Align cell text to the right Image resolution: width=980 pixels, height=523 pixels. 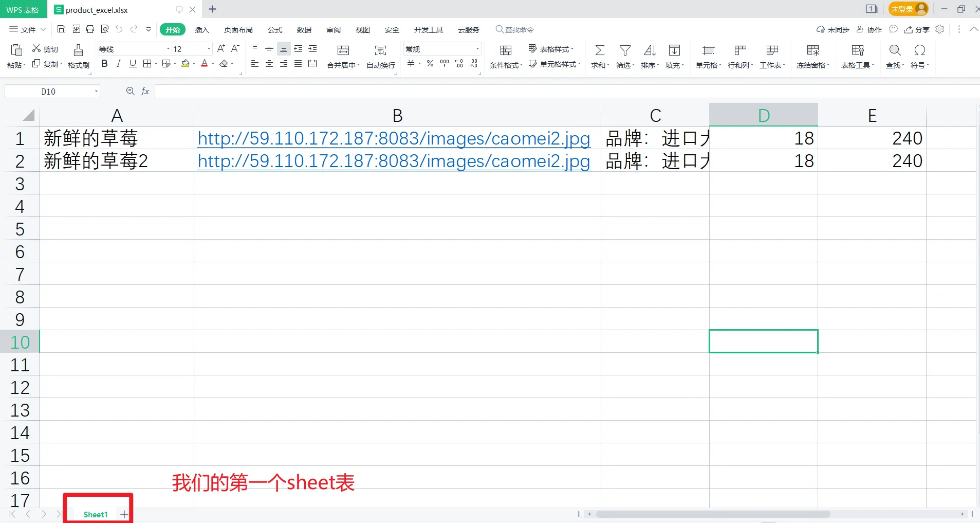284,64
